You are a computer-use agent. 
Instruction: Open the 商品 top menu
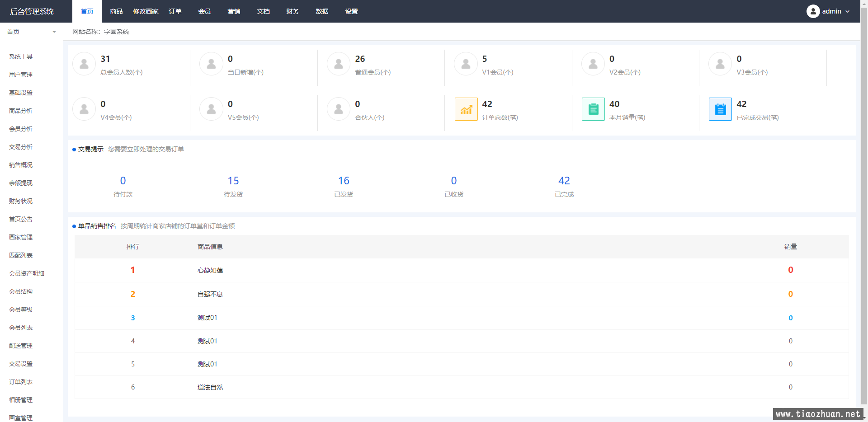point(116,11)
